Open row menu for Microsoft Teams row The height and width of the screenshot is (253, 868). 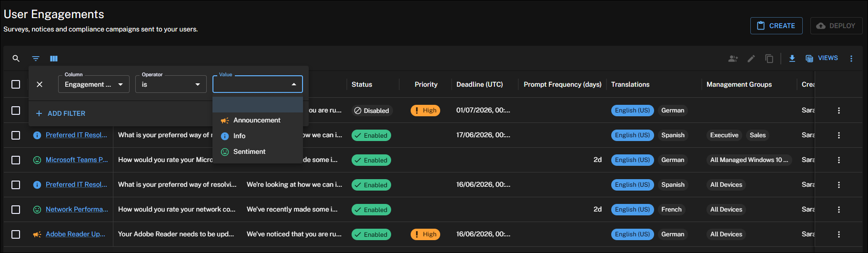coord(839,160)
